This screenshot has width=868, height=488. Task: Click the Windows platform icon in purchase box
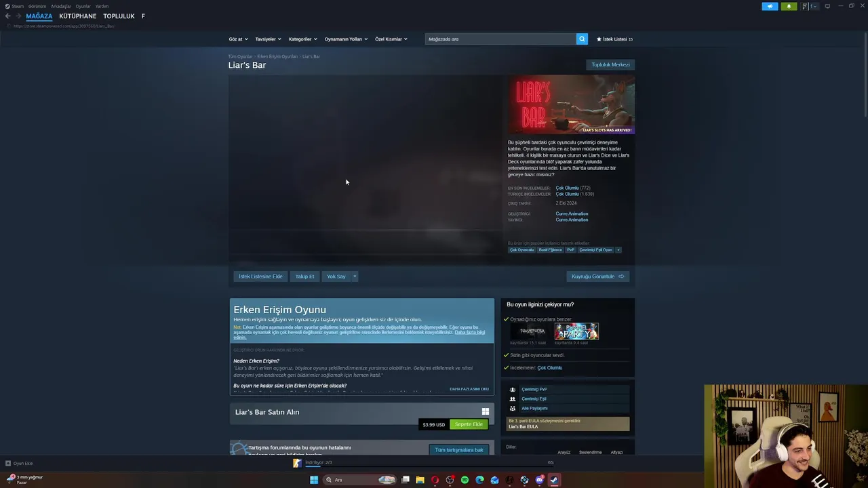(x=485, y=411)
